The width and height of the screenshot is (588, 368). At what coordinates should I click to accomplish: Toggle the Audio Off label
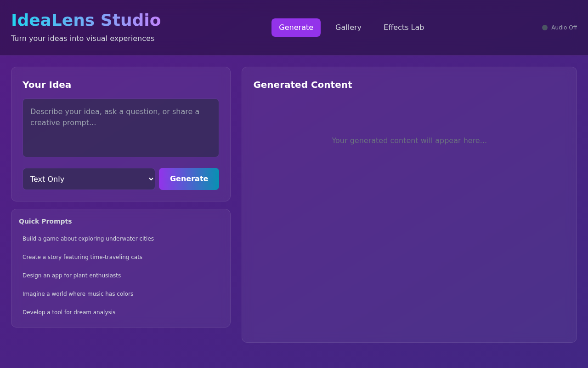click(x=564, y=28)
